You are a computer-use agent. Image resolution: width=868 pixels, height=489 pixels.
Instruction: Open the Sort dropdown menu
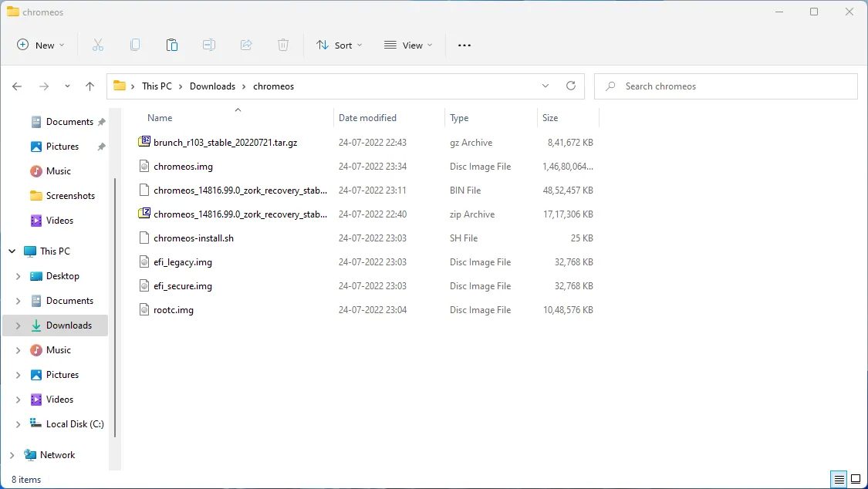[x=339, y=46]
